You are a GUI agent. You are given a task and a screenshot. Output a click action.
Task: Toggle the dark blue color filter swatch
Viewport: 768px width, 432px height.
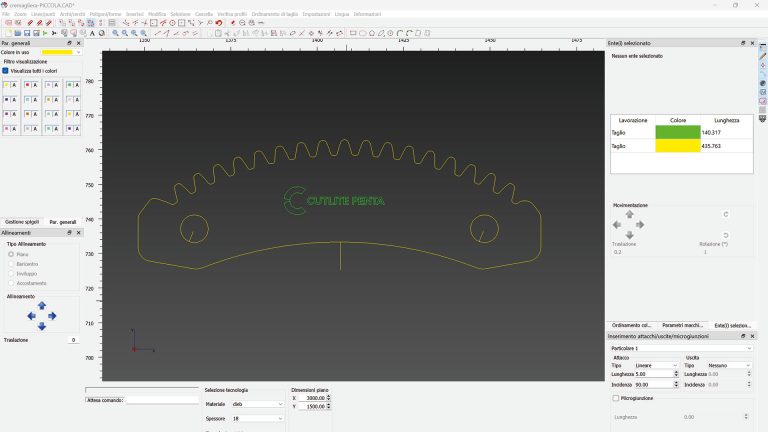(x=6, y=99)
